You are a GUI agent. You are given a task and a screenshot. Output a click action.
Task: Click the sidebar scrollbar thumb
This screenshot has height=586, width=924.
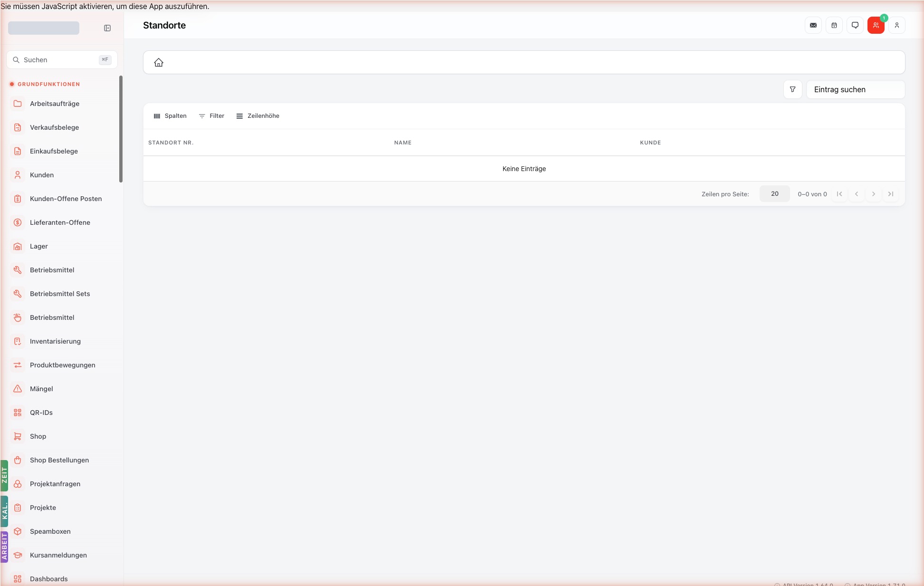tap(121, 129)
